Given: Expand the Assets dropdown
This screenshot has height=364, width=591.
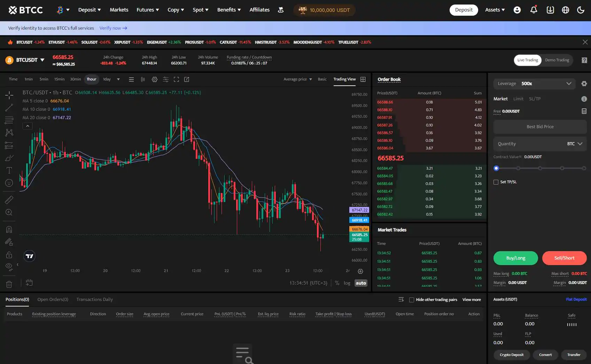Looking at the screenshot, I should pyautogui.click(x=495, y=10).
